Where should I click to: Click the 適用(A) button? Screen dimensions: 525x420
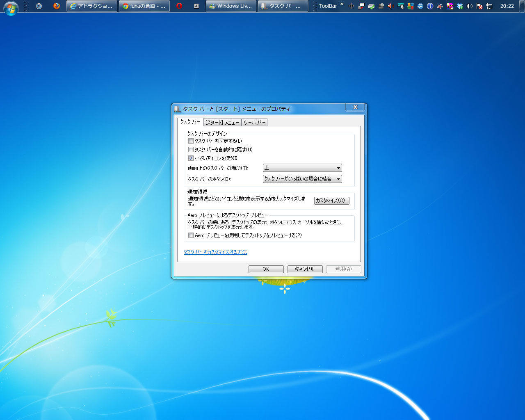coord(344,269)
